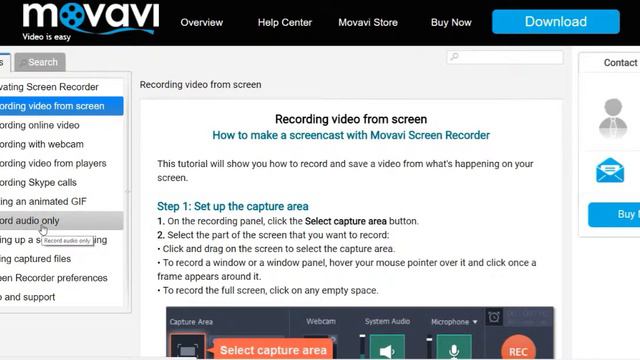Select Recording video from screen topic
Screen dimensions: 640x360
point(61,106)
